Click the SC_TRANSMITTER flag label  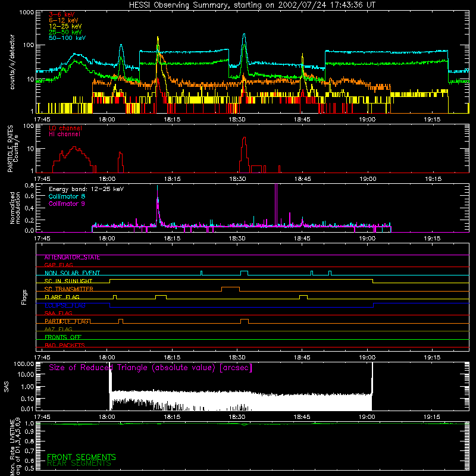pos(69,289)
